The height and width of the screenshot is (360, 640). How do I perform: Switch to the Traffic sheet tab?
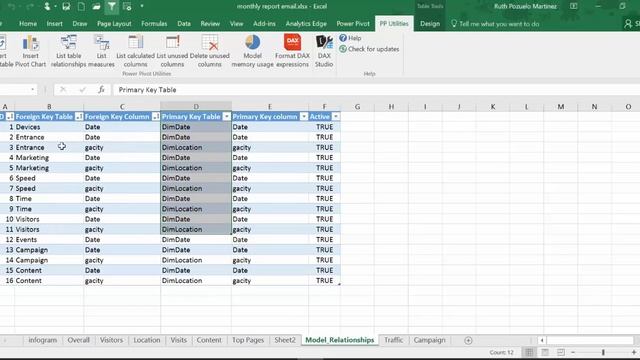393,340
